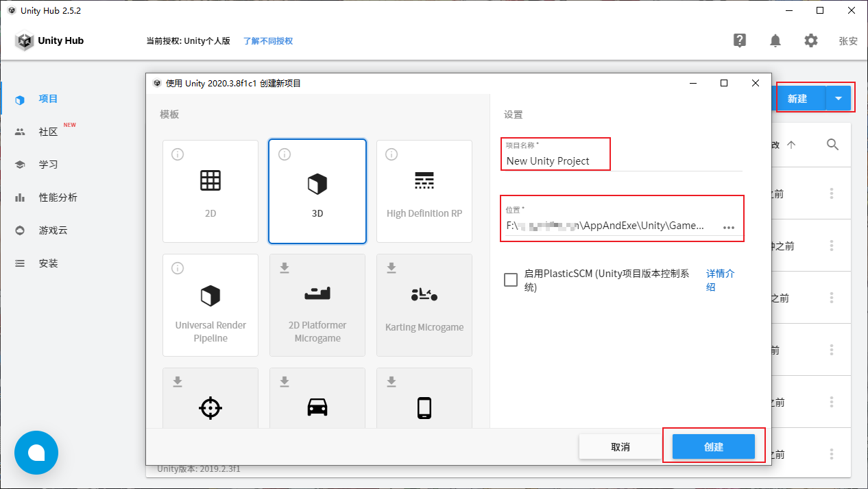This screenshot has width=868, height=489.
Task: Download the Karting Microgame template
Action: pos(424,305)
